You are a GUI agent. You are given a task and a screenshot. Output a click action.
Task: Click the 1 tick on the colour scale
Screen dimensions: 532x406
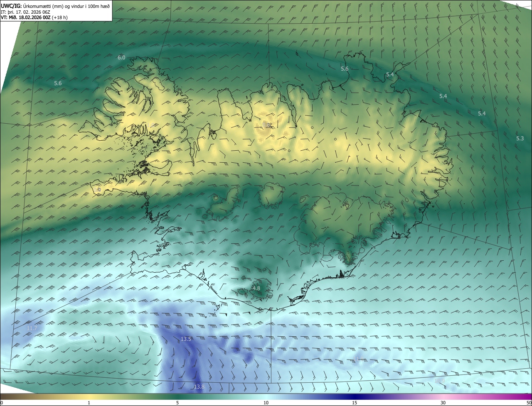pos(89,403)
